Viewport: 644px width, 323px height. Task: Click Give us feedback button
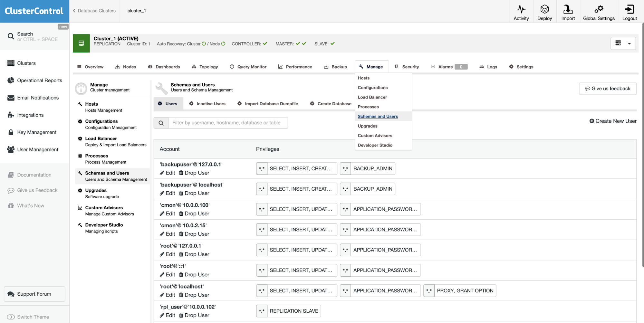pyautogui.click(x=608, y=89)
